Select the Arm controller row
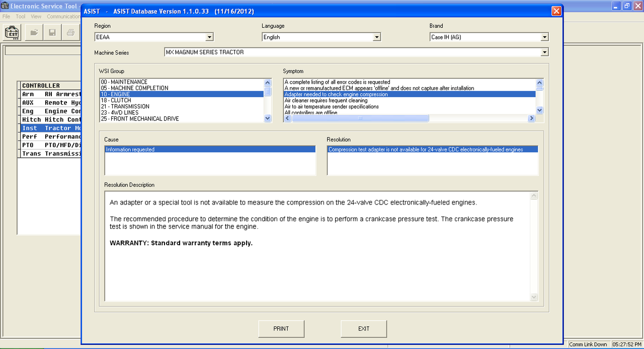The height and width of the screenshot is (349, 644). point(51,94)
